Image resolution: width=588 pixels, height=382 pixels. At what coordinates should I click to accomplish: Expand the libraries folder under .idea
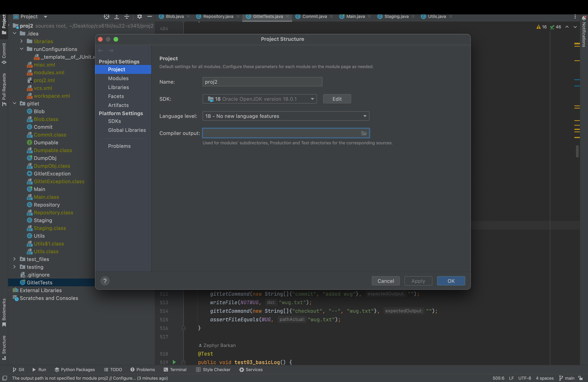22,41
